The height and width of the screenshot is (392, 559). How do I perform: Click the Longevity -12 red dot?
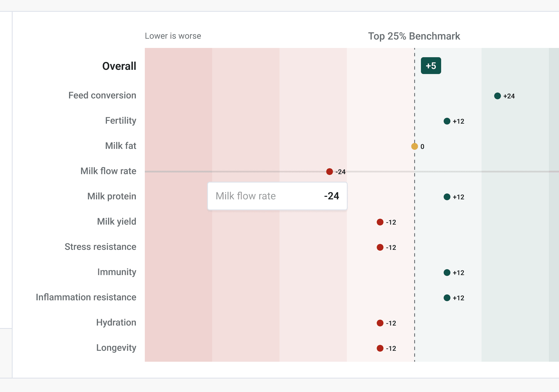(380, 348)
